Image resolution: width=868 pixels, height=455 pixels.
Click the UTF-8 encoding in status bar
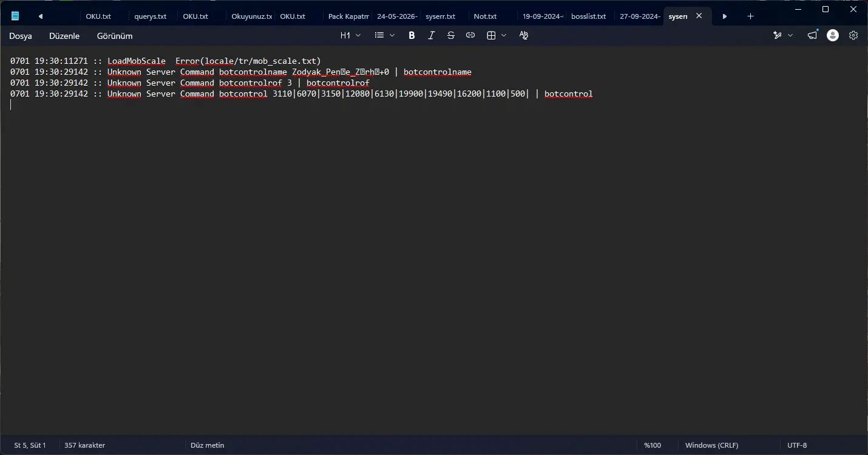click(797, 445)
